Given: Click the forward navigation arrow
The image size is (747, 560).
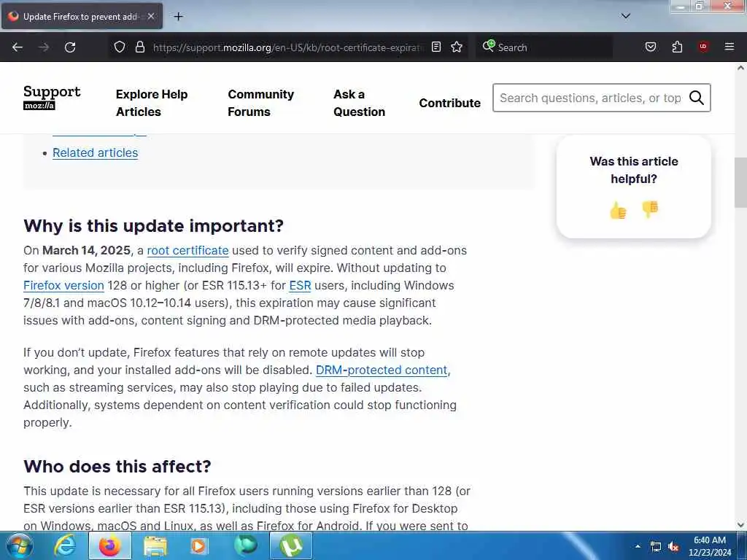Looking at the screenshot, I should [44, 47].
